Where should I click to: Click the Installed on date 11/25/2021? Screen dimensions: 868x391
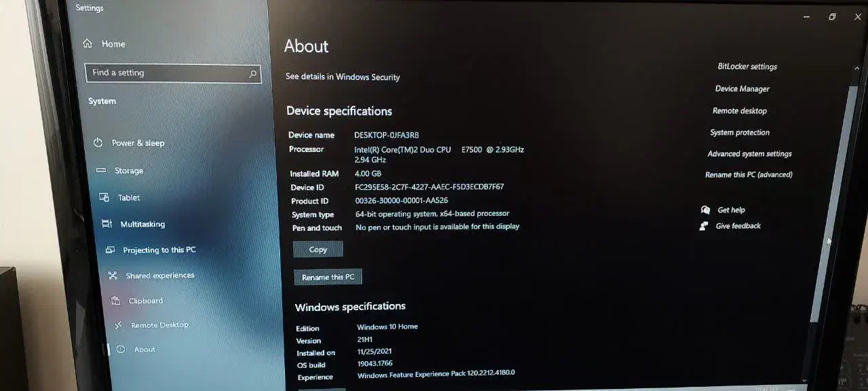coord(374,352)
